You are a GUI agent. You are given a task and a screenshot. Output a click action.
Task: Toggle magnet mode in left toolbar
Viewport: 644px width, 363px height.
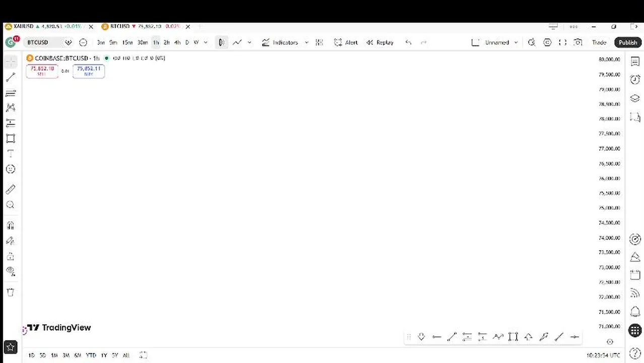11,225
